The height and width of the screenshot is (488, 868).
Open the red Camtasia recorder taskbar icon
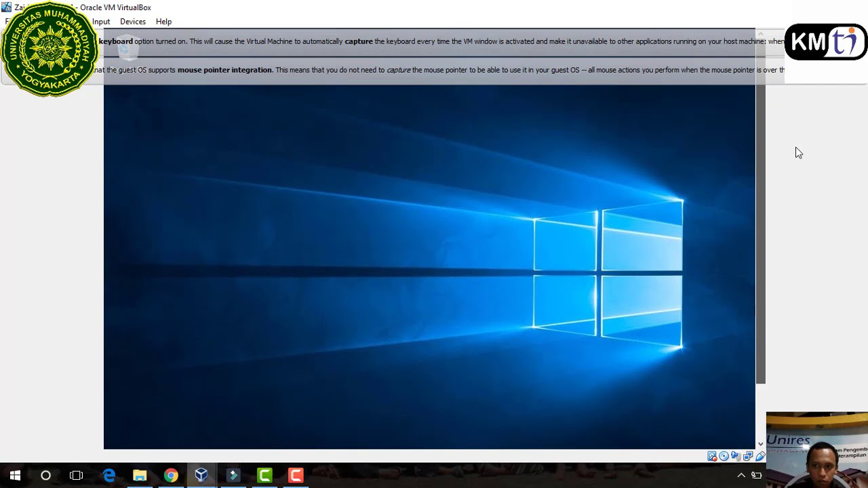pyautogui.click(x=296, y=475)
